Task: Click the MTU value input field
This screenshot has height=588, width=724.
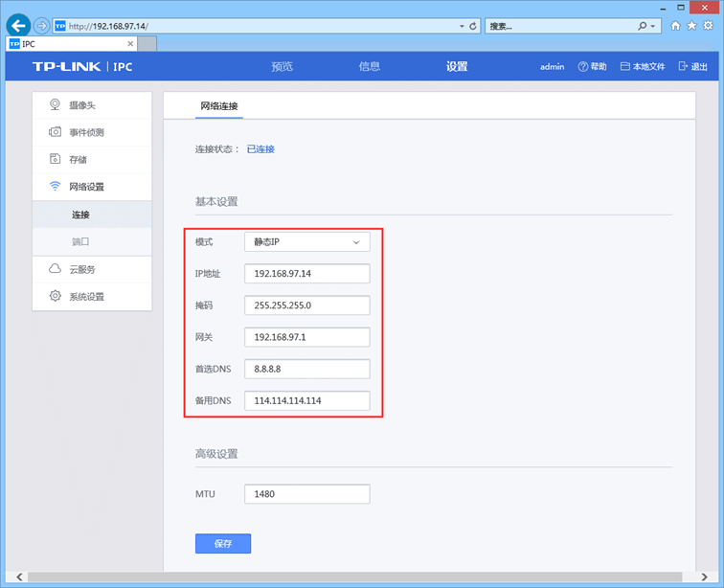Action: pos(306,494)
